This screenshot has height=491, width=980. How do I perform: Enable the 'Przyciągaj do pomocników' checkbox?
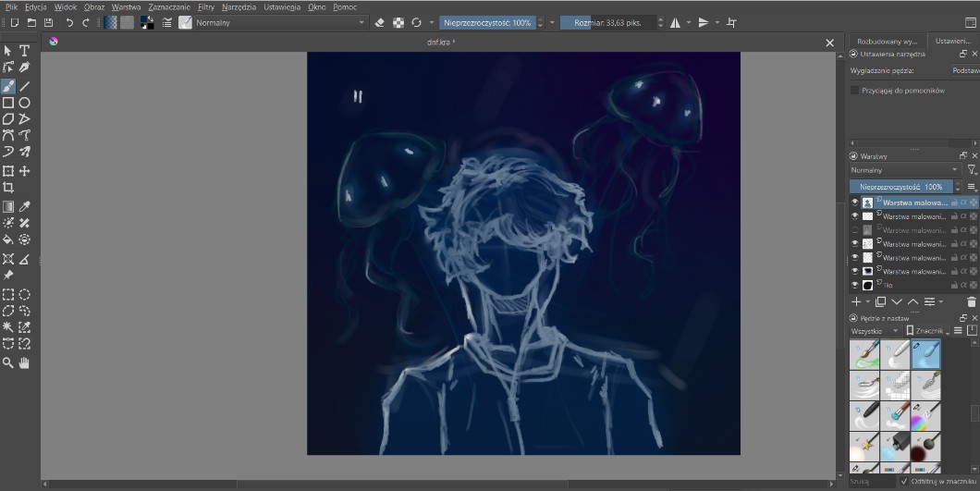pyautogui.click(x=854, y=91)
